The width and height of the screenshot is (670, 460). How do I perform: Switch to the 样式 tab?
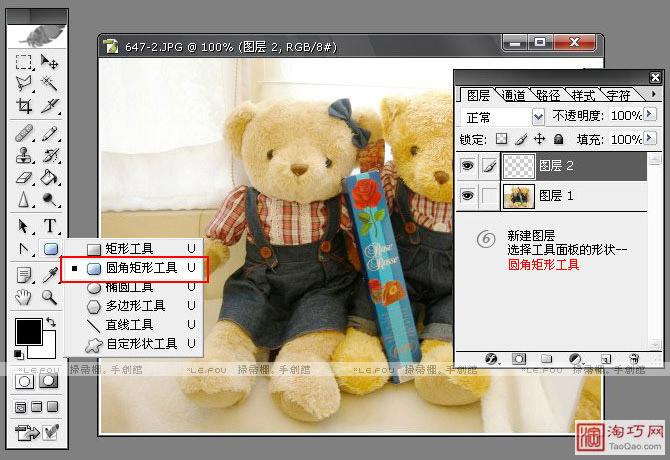click(x=583, y=95)
